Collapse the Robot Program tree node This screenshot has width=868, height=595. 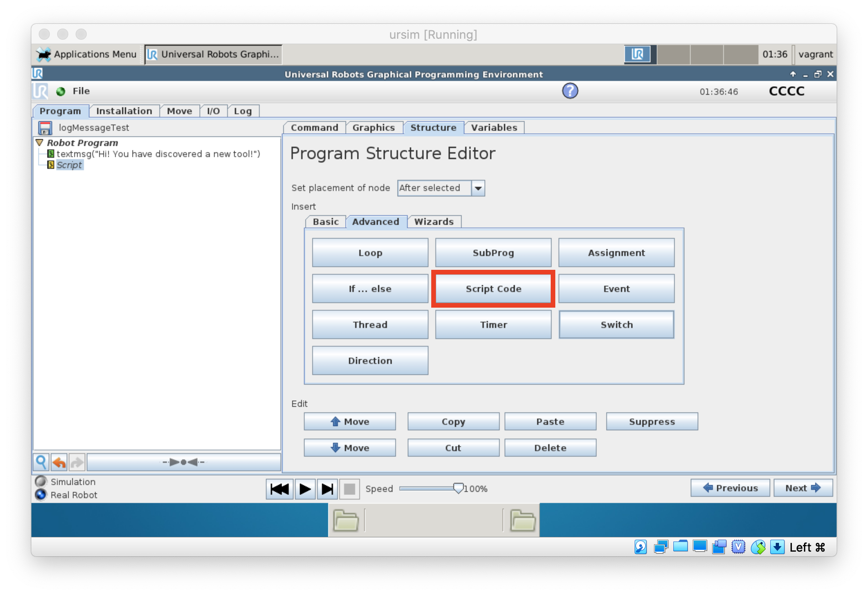pos(40,143)
